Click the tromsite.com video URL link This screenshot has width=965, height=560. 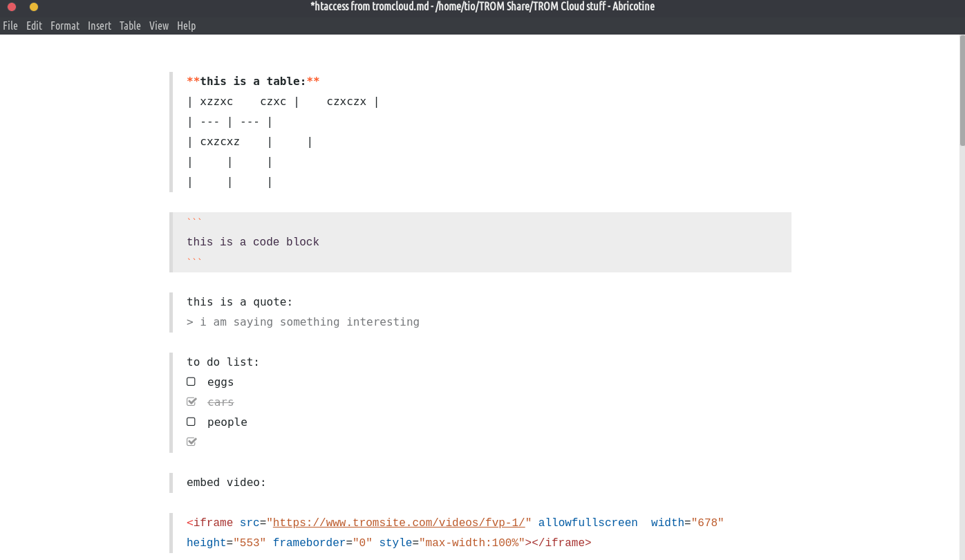click(x=399, y=523)
